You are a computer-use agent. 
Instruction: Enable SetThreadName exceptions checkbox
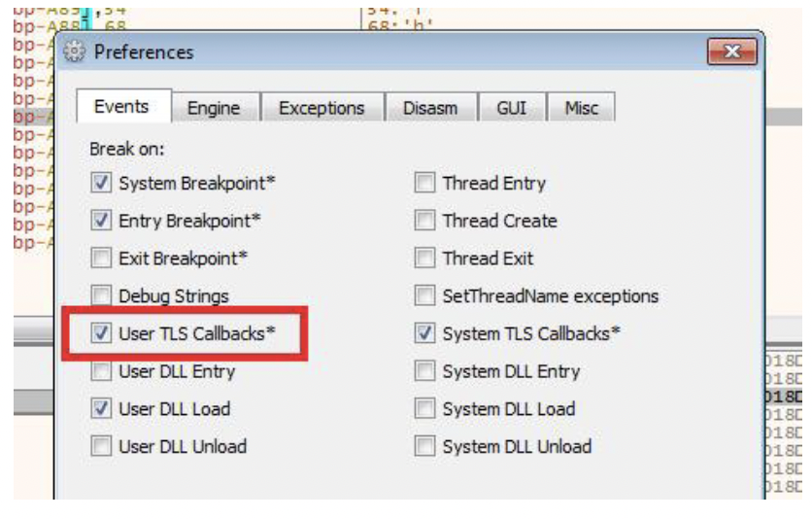pyautogui.click(x=424, y=295)
